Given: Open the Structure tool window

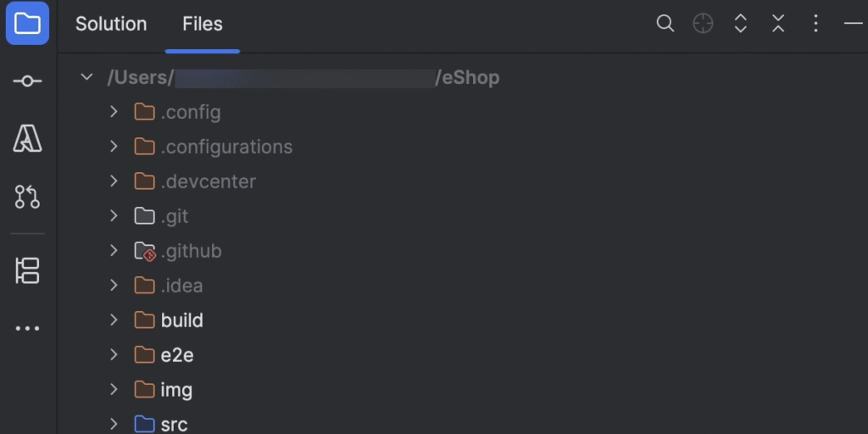Looking at the screenshot, I should [27, 270].
